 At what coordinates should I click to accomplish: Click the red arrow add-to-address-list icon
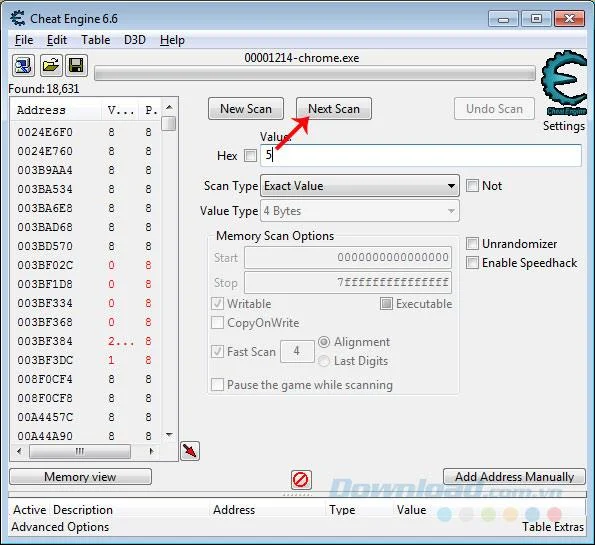(x=190, y=451)
